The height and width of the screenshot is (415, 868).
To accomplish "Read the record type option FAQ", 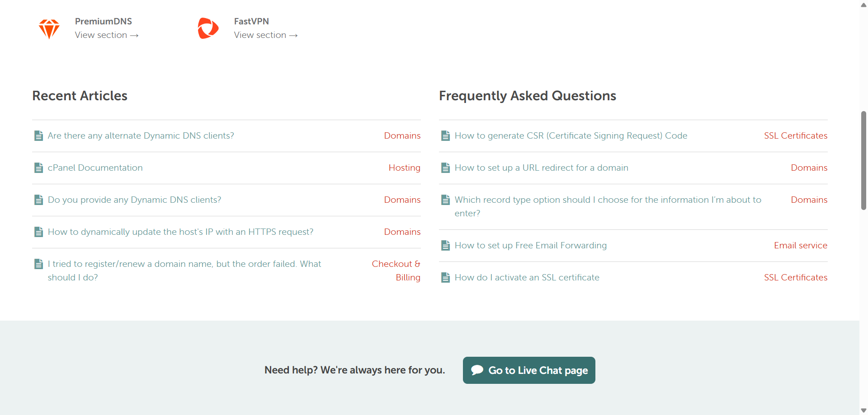I will [x=608, y=200].
